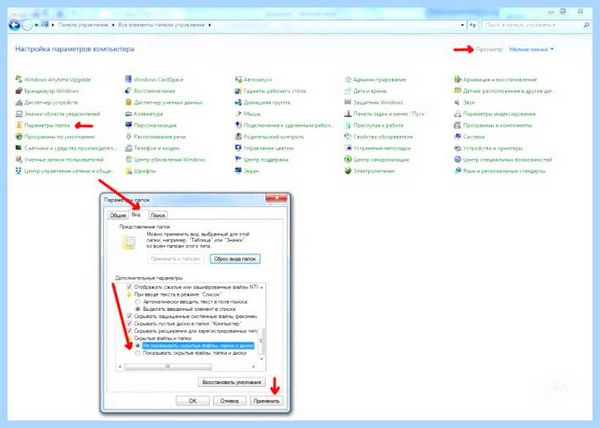Open the Мелкие значки view dropdown

(x=531, y=49)
